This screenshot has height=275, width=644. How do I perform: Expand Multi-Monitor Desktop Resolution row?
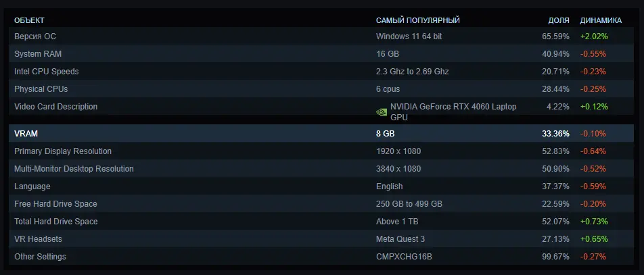pyautogui.click(x=74, y=169)
